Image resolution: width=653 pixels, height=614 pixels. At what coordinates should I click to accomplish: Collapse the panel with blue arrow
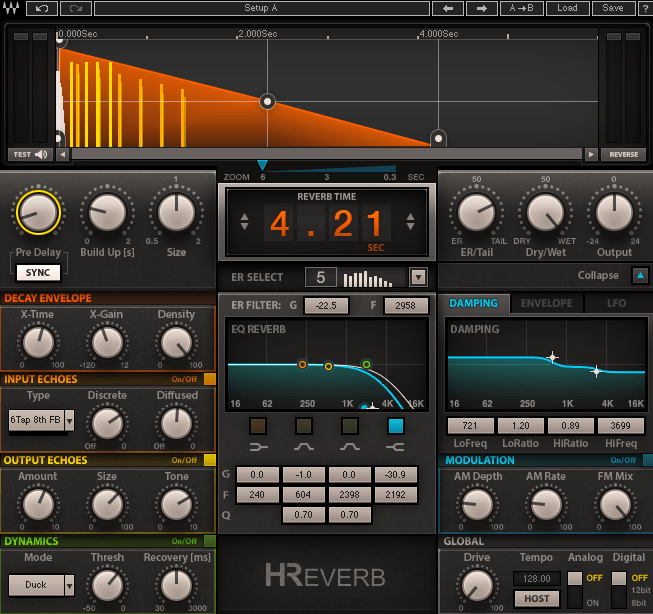coord(640,275)
